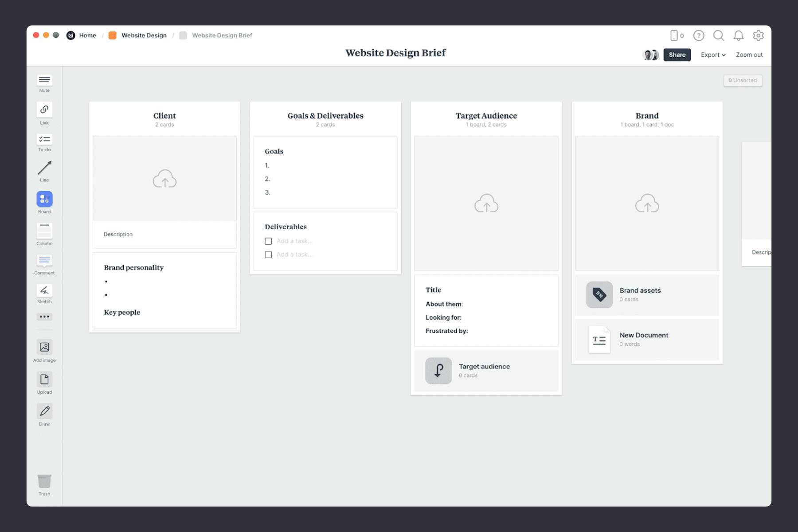Image resolution: width=798 pixels, height=532 pixels.
Task: Open the Trash
Action: (x=44, y=481)
